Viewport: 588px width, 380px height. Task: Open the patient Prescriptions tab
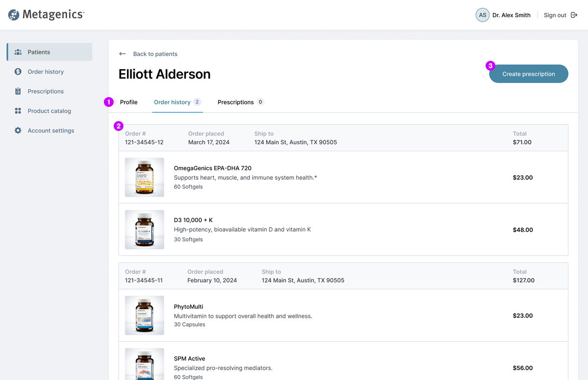click(x=236, y=102)
